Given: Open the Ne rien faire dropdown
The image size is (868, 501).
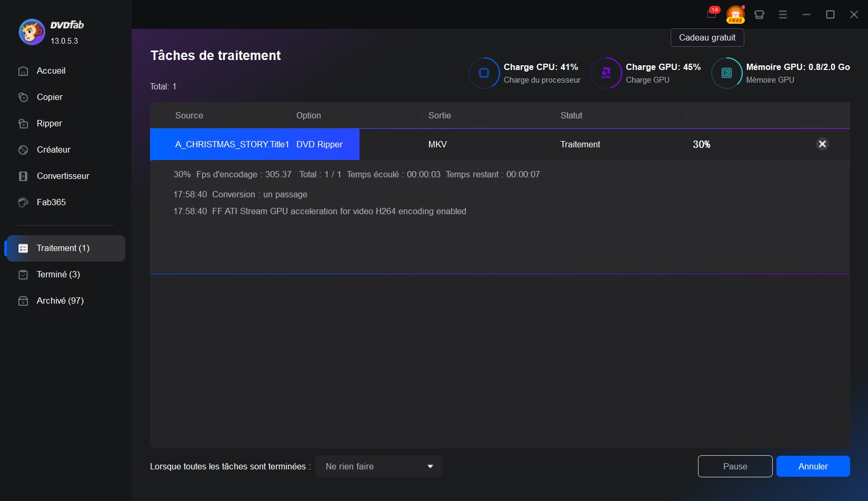Looking at the screenshot, I should tap(378, 466).
